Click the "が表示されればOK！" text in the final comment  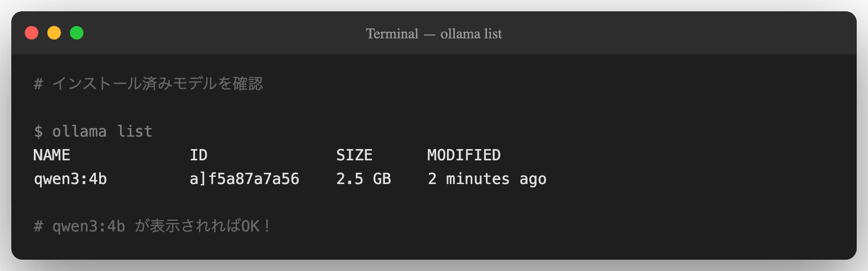(203, 227)
